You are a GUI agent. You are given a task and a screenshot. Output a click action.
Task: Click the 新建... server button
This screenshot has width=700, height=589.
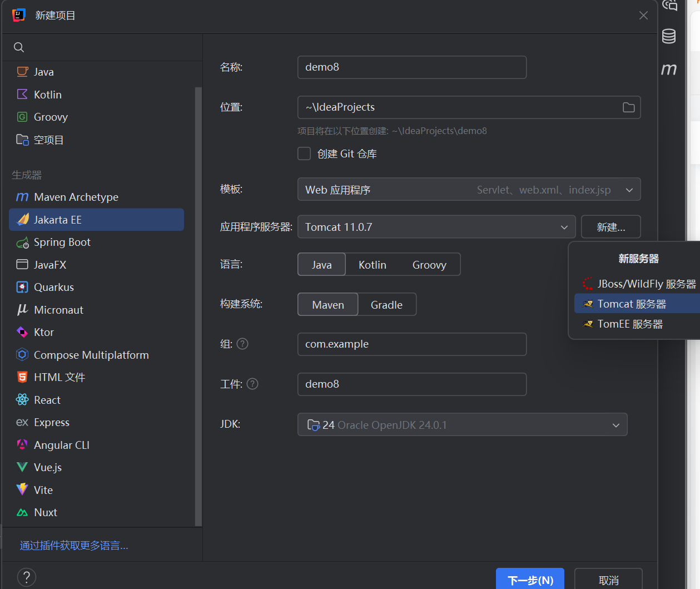(x=611, y=227)
